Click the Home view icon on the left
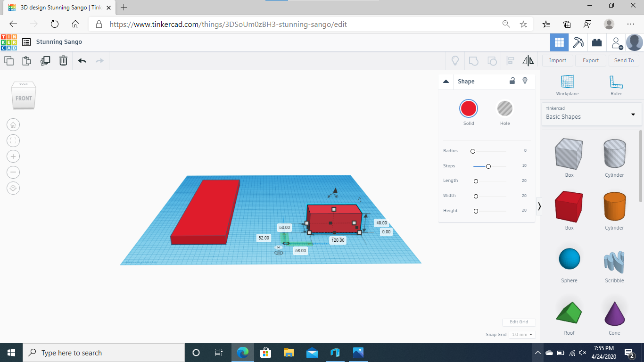Screen dimensions: 644x362 coord(13,124)
